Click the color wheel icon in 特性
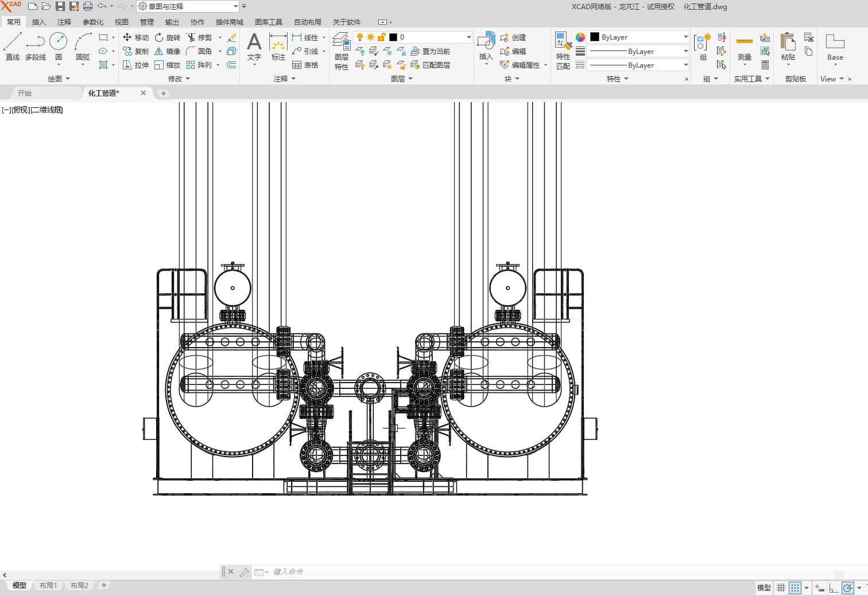The width and height of the screenshot is (868, 596). [x=580, y=37]
